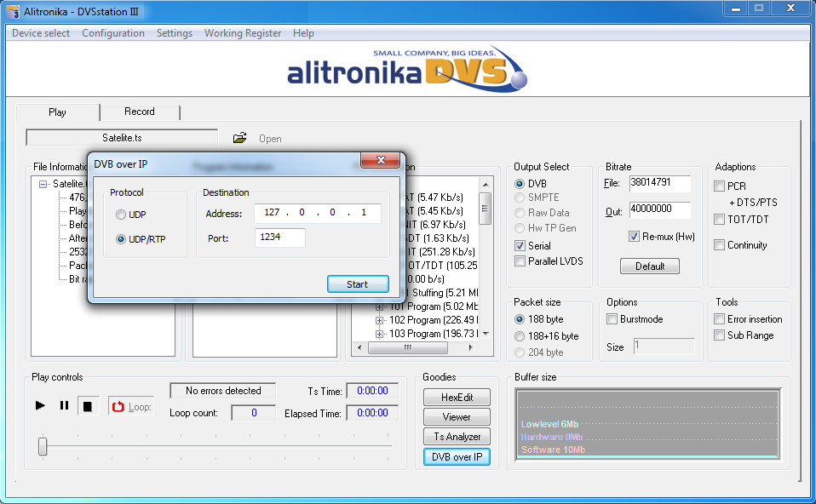Enable the PCR adaption checkbox
Image resolution: width=816 pixels, height=504 pixels.
720,186
